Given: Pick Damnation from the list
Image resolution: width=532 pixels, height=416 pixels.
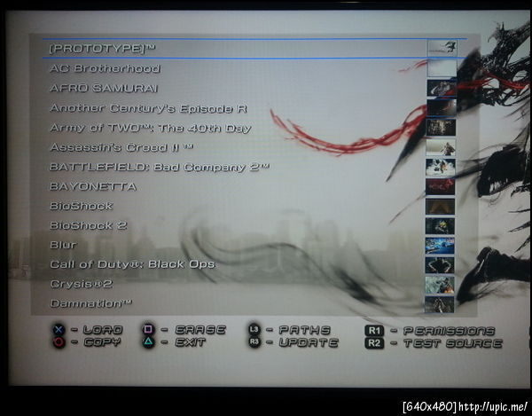Looking at the screenshot, I should point(90,303).
